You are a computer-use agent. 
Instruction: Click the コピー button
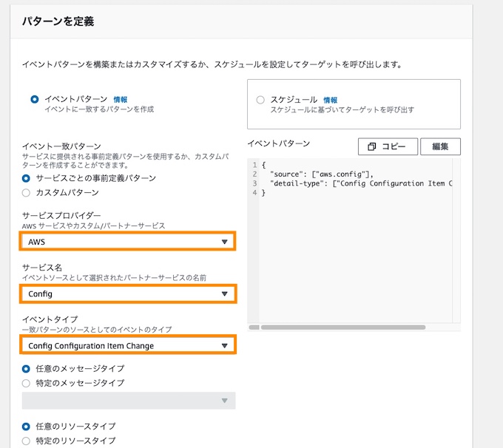click(x=388, y=146)
